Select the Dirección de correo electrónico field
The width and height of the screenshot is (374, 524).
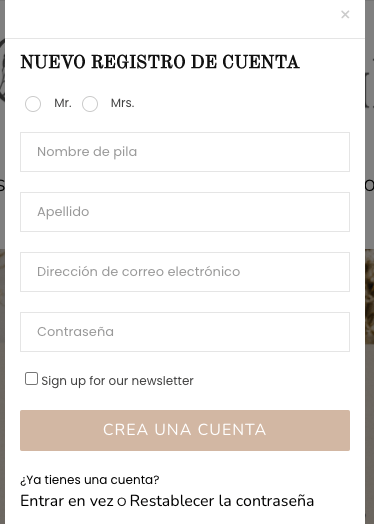185,272
